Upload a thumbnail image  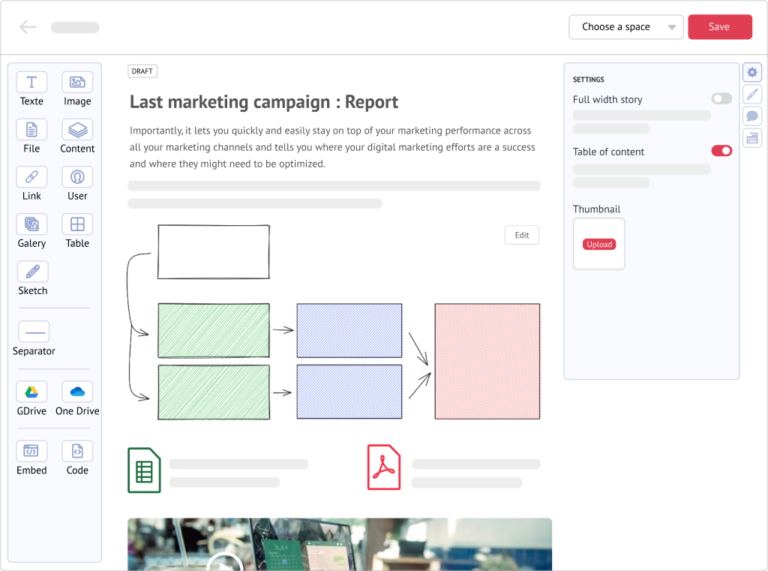point(599,244)
